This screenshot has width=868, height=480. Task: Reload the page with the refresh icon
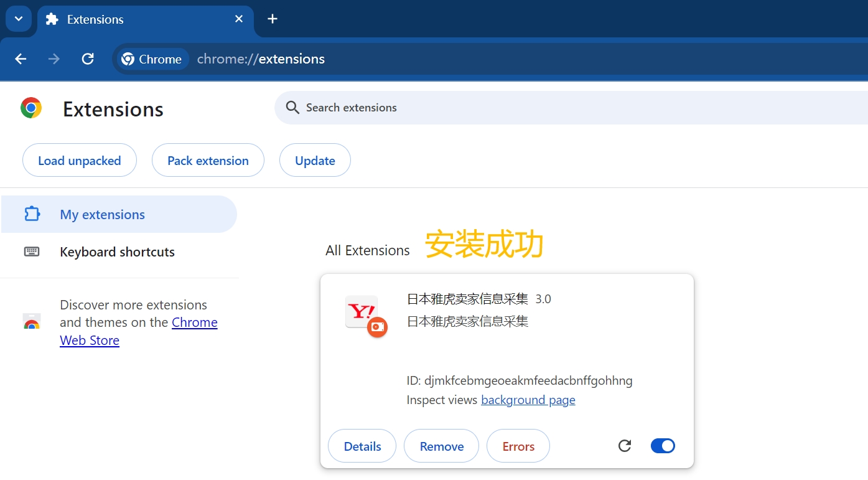pyautogui.click(x=88, y=59)
